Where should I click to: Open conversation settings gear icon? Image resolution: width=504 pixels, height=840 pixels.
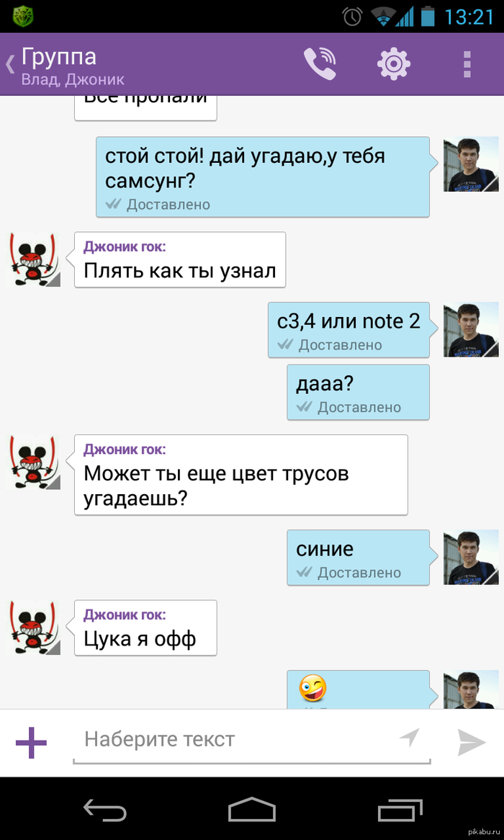point(394,63)
